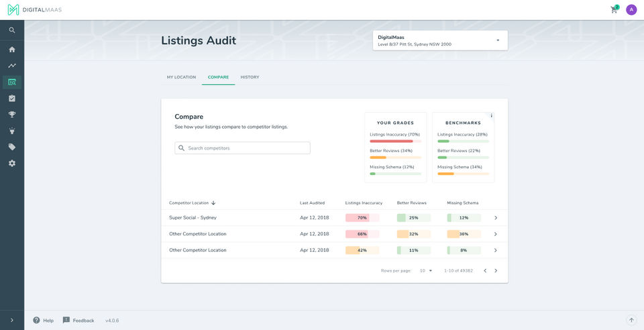Click the 11% Better Reviews cell
This screenshot has width=644, height=330.
(x=414, y=250)
